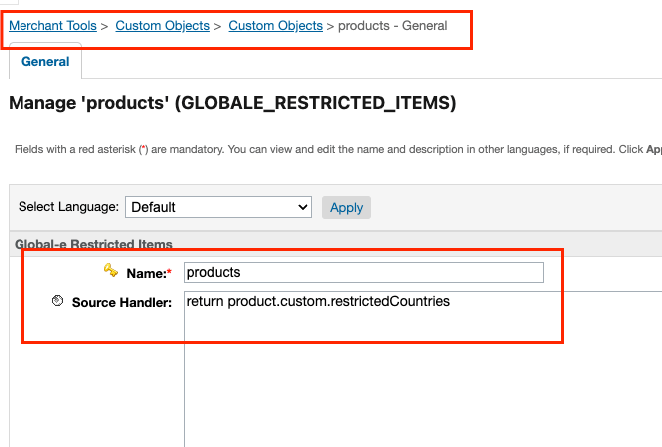Click the red asterisk in the instruction text
The height and width of the screenshot is (447, 662).
144,148
